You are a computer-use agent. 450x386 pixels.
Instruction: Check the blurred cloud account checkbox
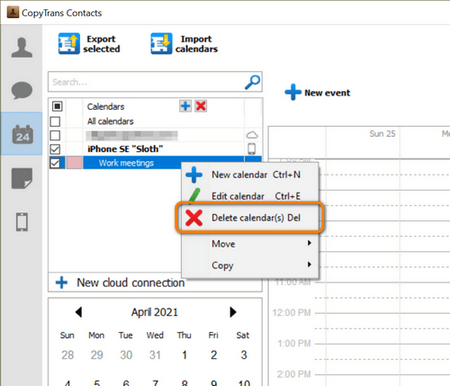[55, 135]
